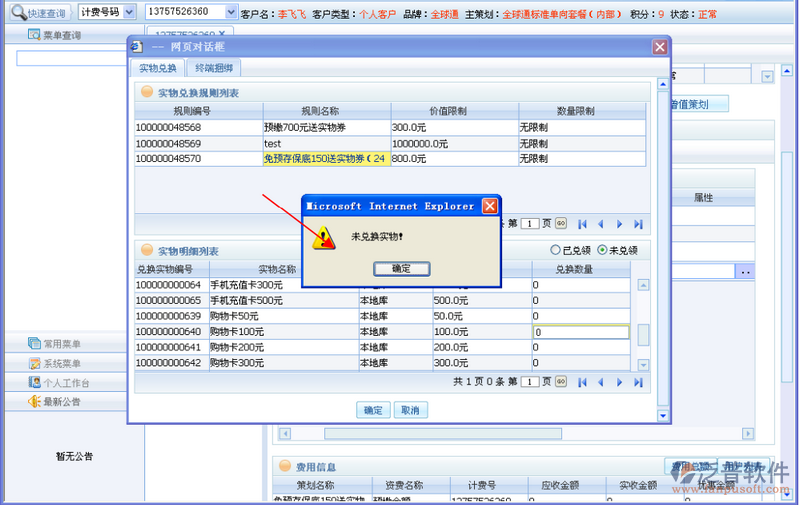This screenshot has height=505, width=800.
Task: Select the 已兑领 radio button
Action: coord(555,250)
